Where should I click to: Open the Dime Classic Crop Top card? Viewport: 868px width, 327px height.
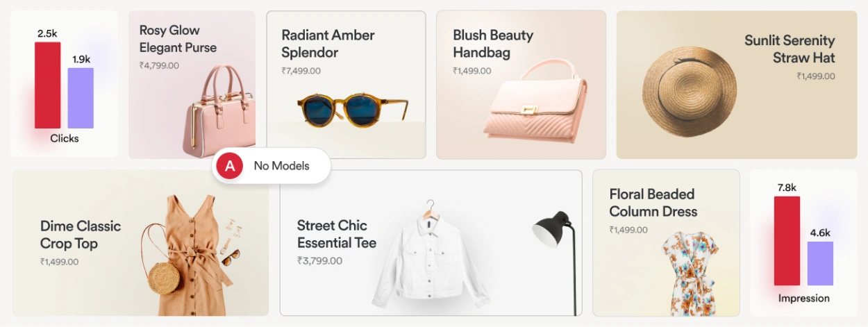point(140,243)
